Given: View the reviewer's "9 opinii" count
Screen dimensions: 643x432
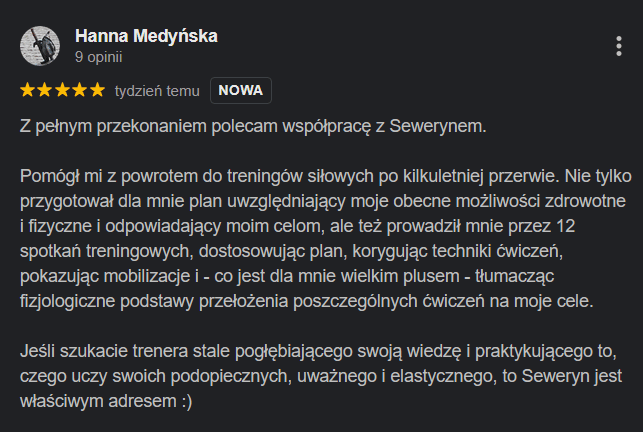Looking at the screenshot, I should (x=97, y=57).
